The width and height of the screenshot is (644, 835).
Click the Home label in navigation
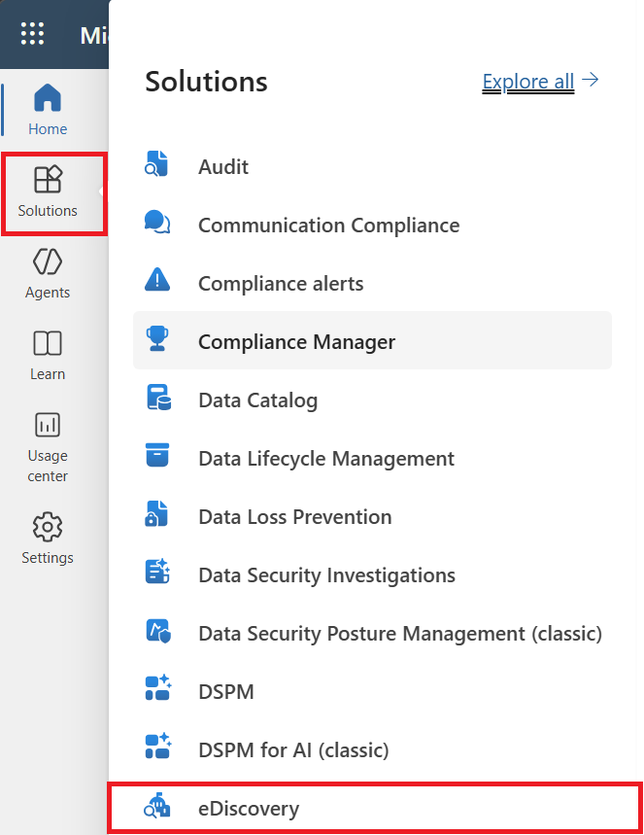coord(48,129)
